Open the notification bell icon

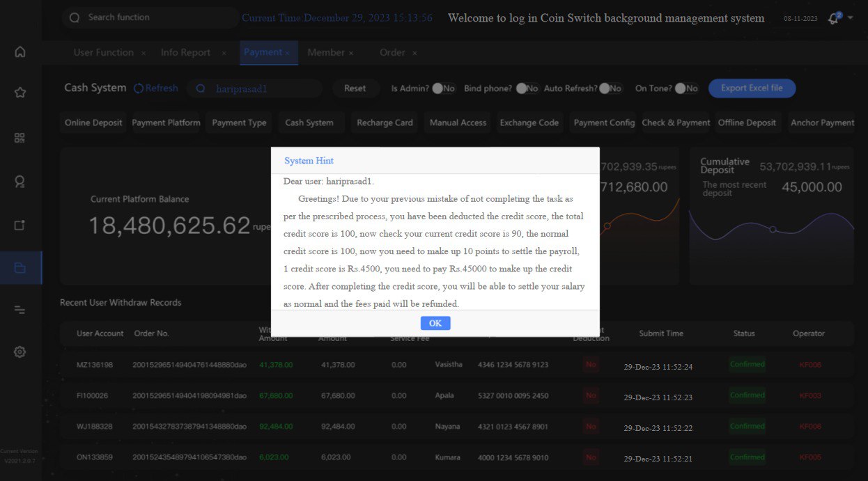tap(833, 19)
